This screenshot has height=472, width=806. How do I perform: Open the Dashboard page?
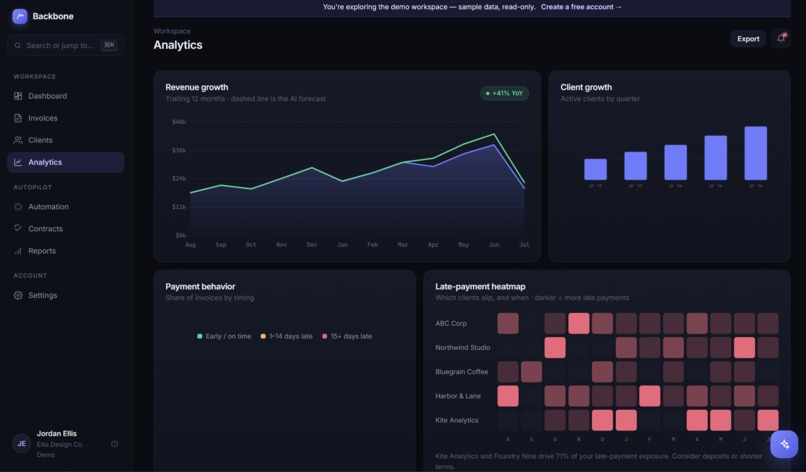click(x=66, y=96)
